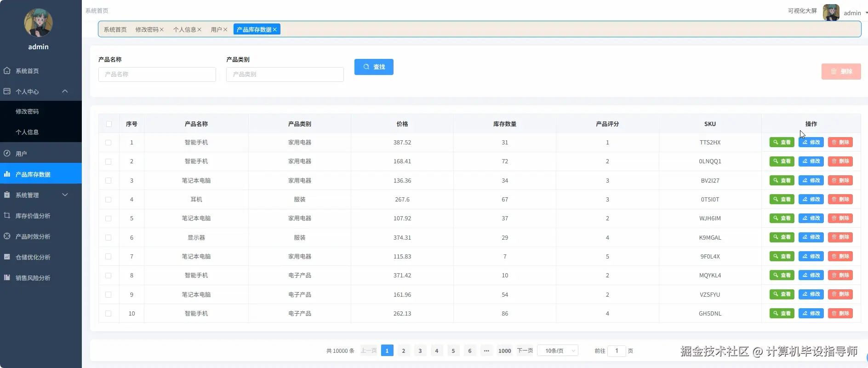Click the 用户 sidebar icon
Screen dimensions: 868x368
coord(7,154)
